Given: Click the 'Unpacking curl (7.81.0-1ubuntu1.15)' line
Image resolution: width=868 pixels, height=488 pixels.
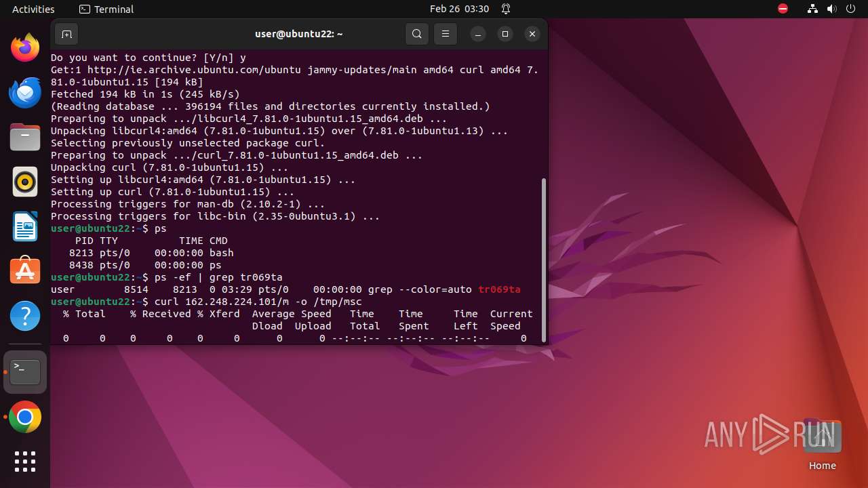Looking at the screenshot, I should pyautogui.click(x=170, y=167).
